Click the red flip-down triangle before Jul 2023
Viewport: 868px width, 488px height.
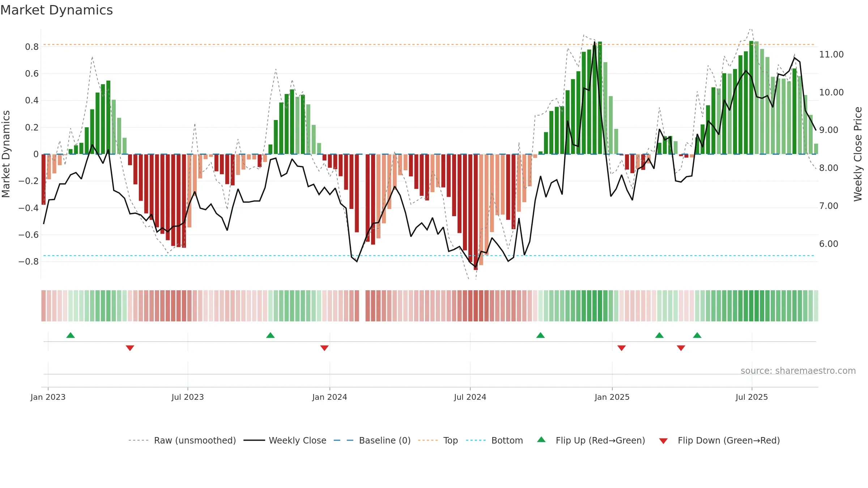[x=130, y=348]
